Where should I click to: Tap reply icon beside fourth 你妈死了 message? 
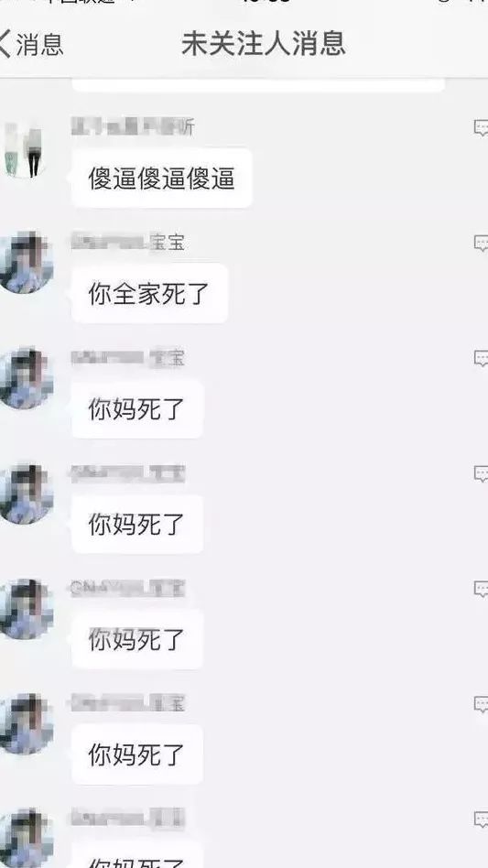(x=481, y=704)
